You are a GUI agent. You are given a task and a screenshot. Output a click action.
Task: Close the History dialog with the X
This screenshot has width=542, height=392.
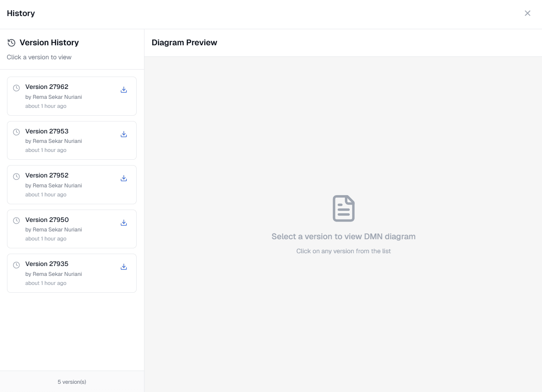(x=528, y=13)
